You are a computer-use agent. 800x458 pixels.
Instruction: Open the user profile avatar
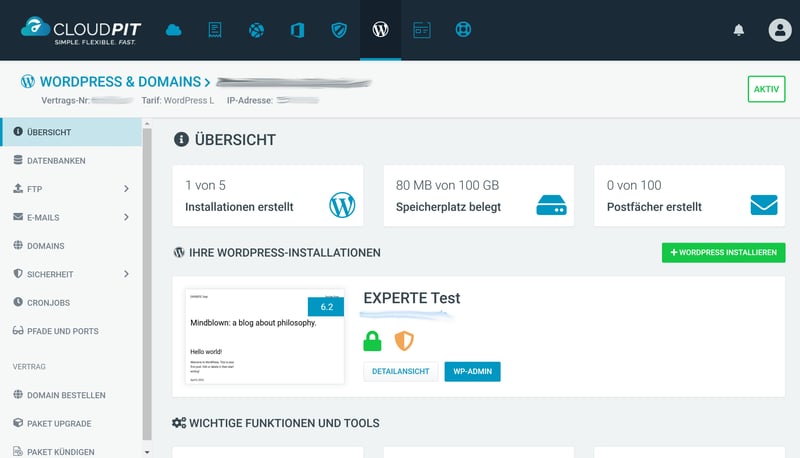780,30
